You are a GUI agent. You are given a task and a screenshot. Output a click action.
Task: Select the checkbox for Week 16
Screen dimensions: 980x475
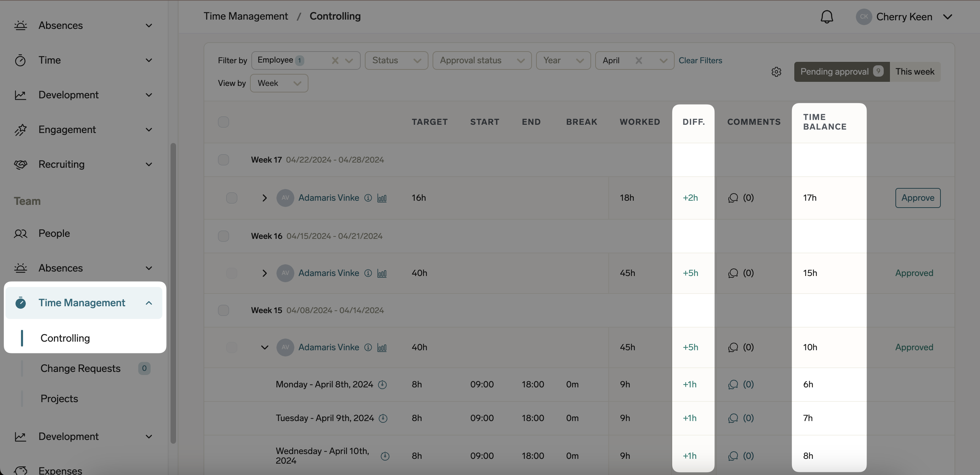(223, 236)
